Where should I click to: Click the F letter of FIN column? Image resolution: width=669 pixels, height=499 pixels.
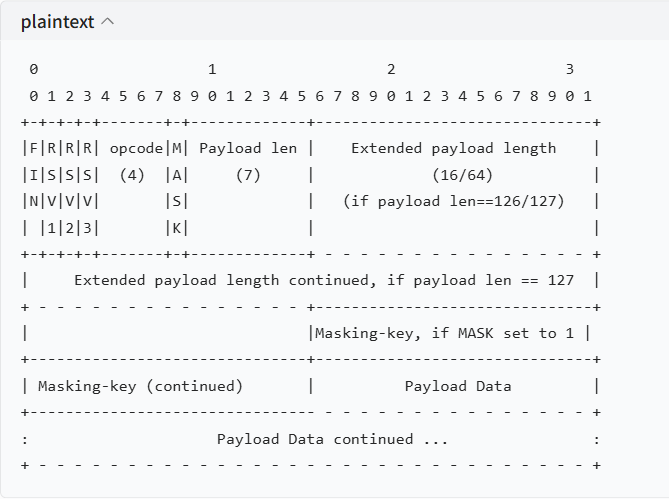34,148
